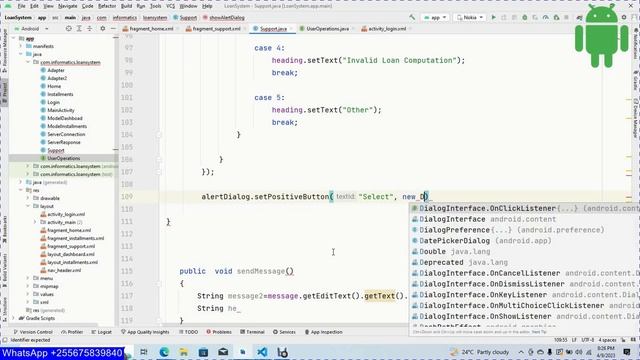The image size is (640, 360).
Task: Open the File menu
Action: coord(21,6)
